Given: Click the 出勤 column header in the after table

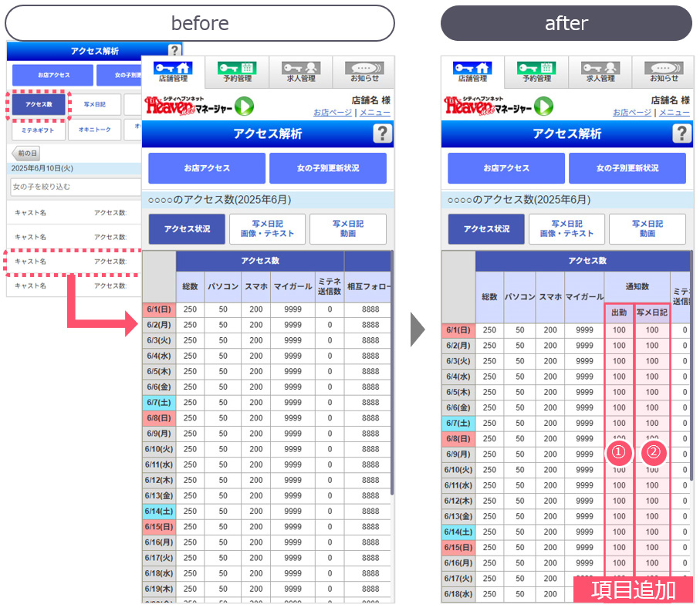Looking at the screenshot, I should tap(619, 312).
